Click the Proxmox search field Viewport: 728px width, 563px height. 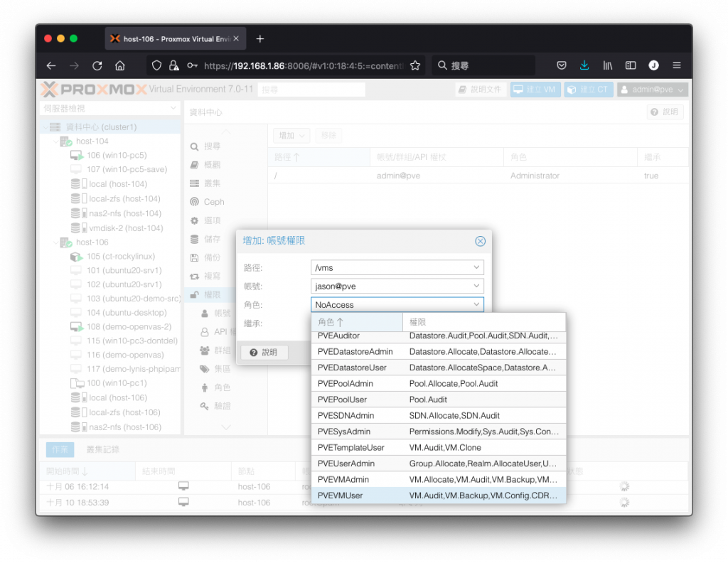click(x=311, y=90)
